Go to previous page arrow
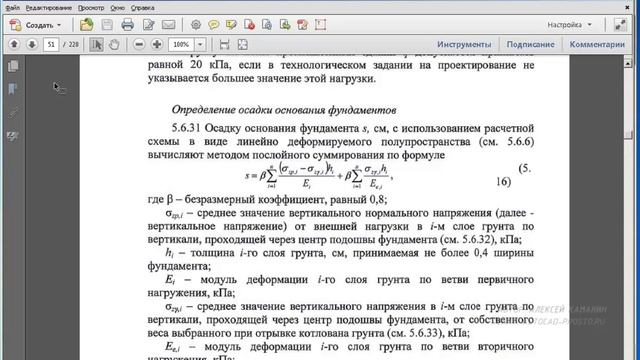 tap(14, 44)
